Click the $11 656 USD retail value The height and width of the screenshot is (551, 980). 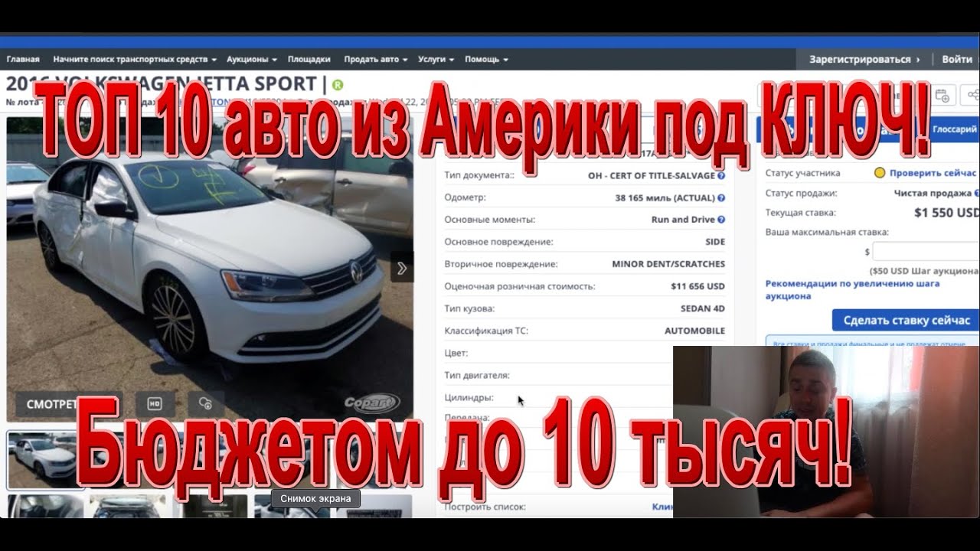tap(697, 286)
